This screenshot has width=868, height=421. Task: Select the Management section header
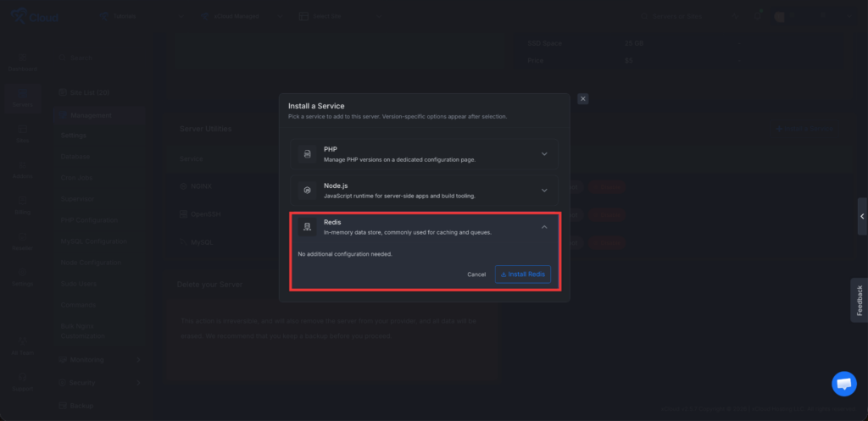pos(98,115)
